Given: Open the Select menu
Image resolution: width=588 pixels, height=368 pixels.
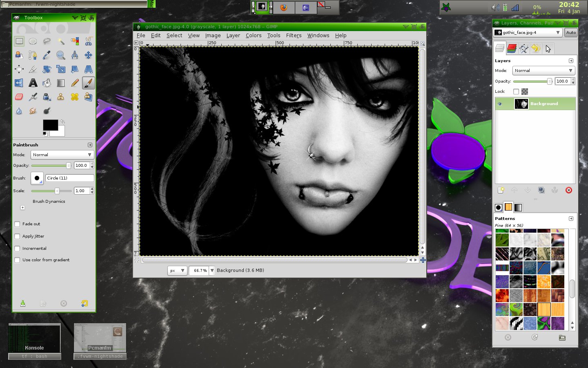Looking at the screenshot, I should 174,36.
